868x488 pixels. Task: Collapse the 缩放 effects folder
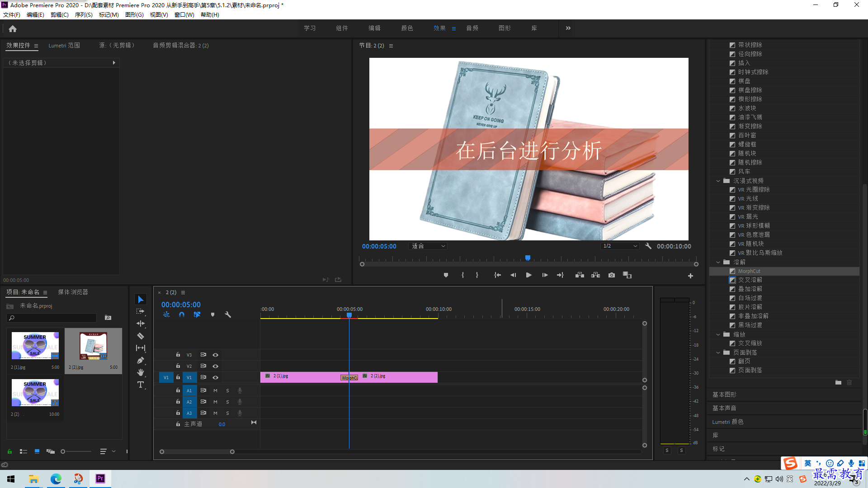(x=718, y=334)
